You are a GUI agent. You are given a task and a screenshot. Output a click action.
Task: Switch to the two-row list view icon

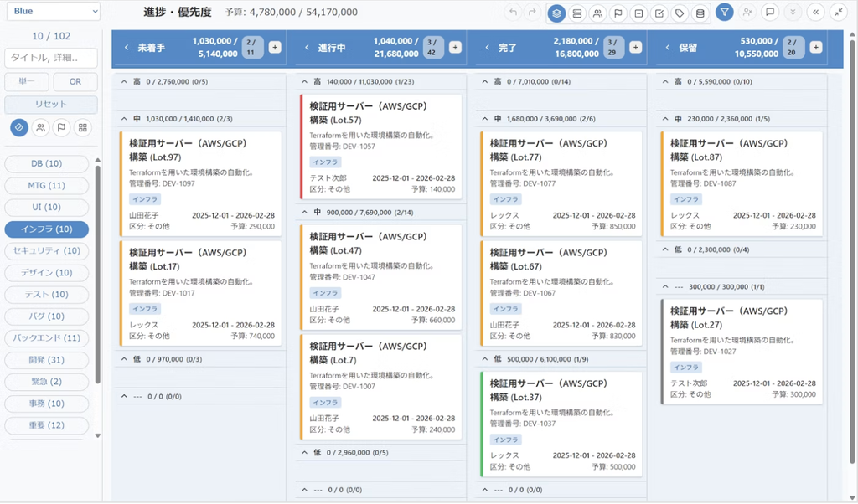click(576, 13)
